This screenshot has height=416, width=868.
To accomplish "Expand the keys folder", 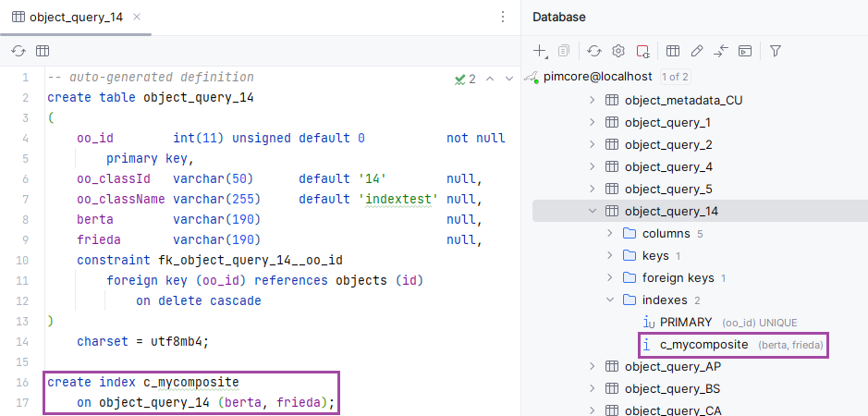I will click(x=610, y=255).
